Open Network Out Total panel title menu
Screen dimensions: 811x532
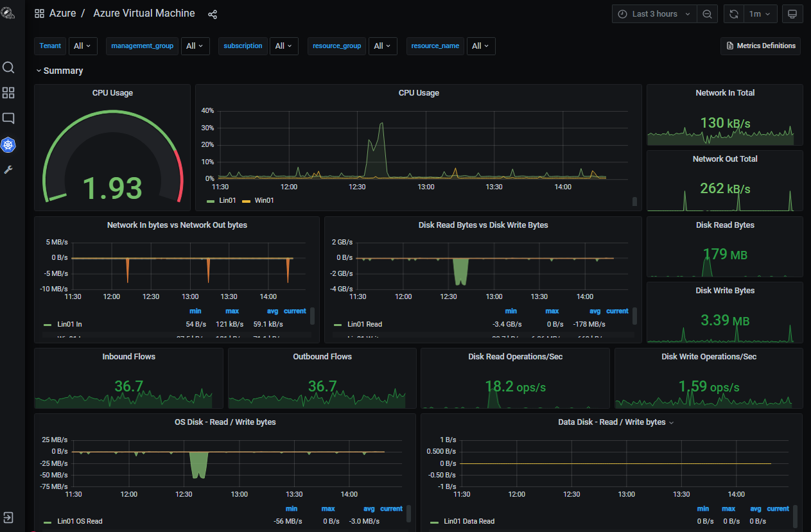[725, 159]
